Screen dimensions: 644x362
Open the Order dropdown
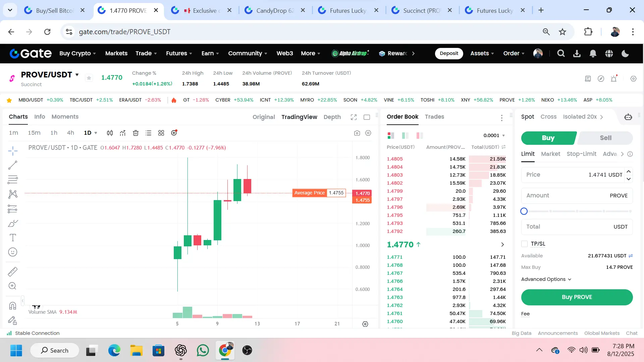[514, 54]
